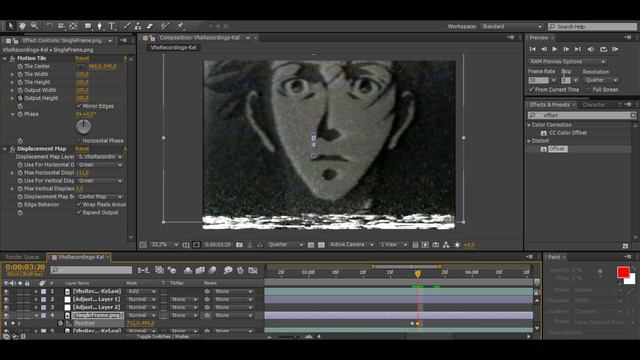Click Reset Exposure icon in viewer footer

click(x=457, y=245)
